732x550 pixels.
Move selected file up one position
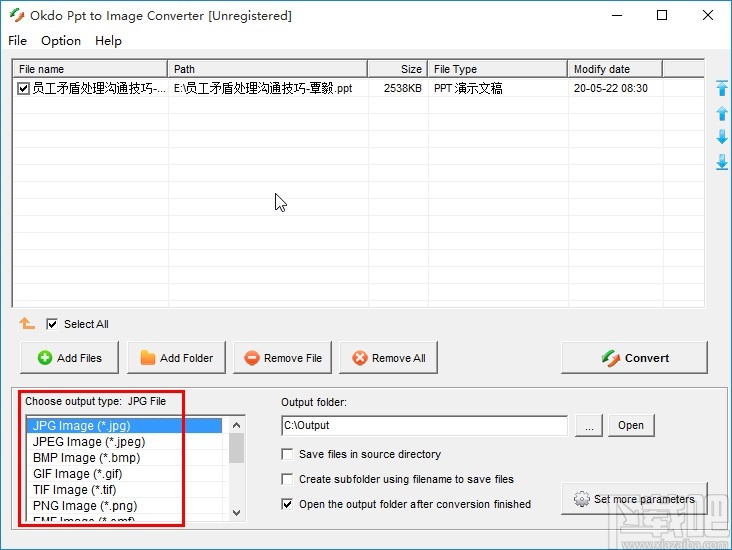tap(722, 113)
